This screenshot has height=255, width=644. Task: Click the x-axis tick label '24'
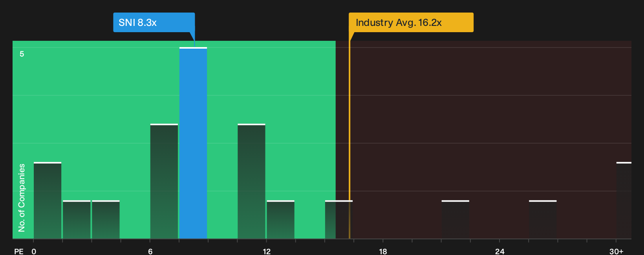click(499, 251)
